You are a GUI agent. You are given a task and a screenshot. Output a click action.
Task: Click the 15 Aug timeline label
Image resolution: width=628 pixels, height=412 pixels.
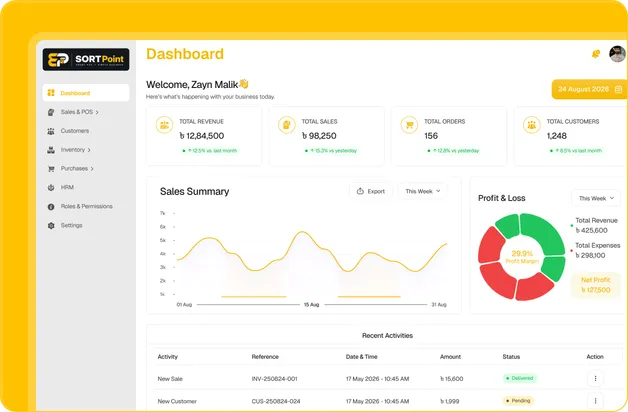(311, 305)
